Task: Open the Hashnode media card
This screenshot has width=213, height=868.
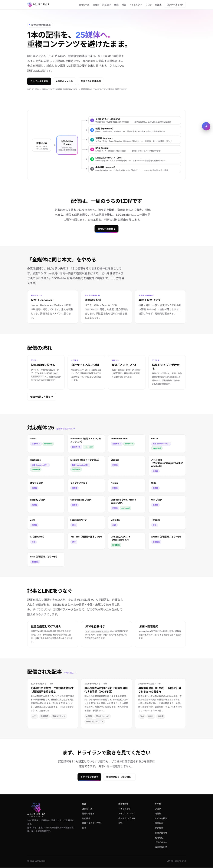Action: (x=46, y=466)
